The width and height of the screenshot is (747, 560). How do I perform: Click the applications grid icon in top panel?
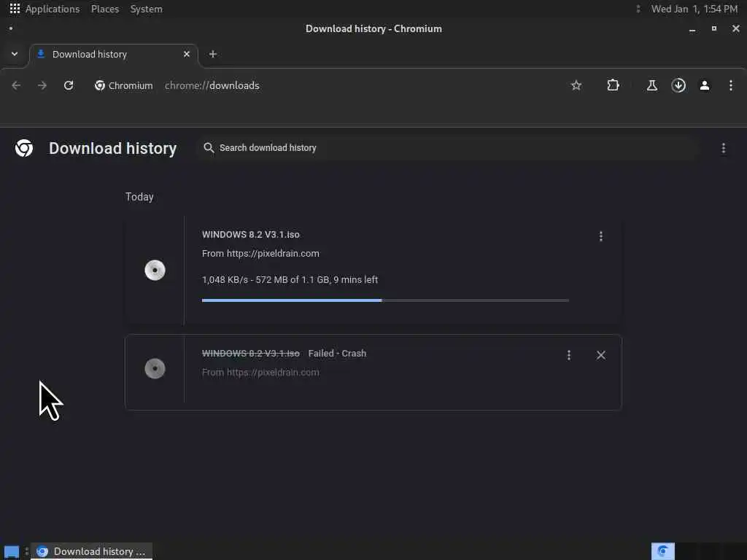click(x=15, y=9)
